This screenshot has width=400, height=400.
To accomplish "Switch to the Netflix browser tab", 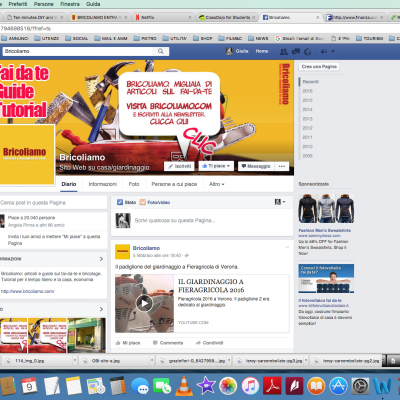I will (163, 17).
